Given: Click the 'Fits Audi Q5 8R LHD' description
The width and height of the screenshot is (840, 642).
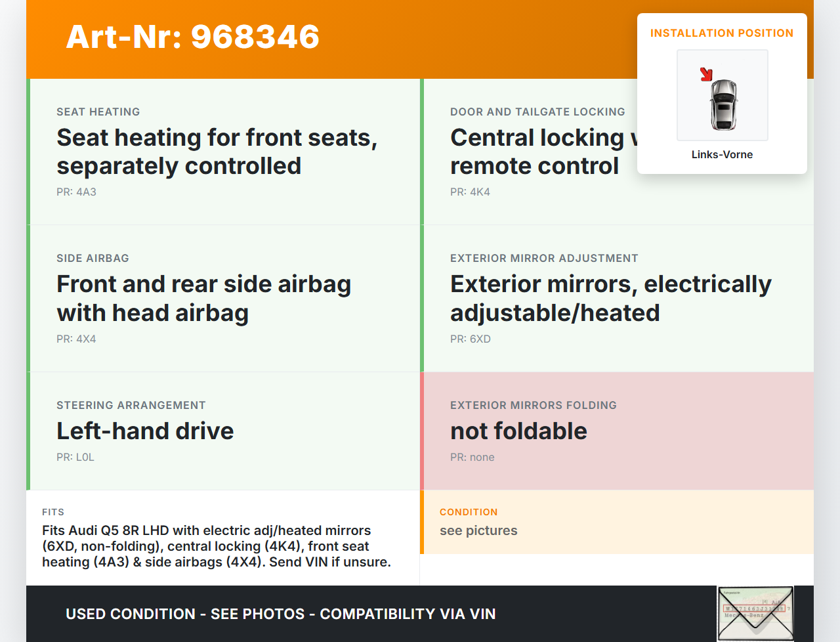Looking at the screenshot, I should [217, 546].
